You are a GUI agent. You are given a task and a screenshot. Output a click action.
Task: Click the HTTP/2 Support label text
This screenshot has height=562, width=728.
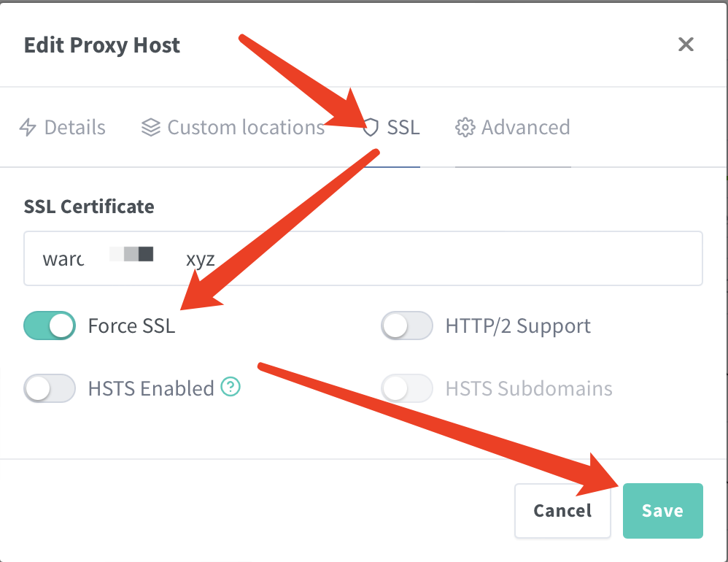518,326
